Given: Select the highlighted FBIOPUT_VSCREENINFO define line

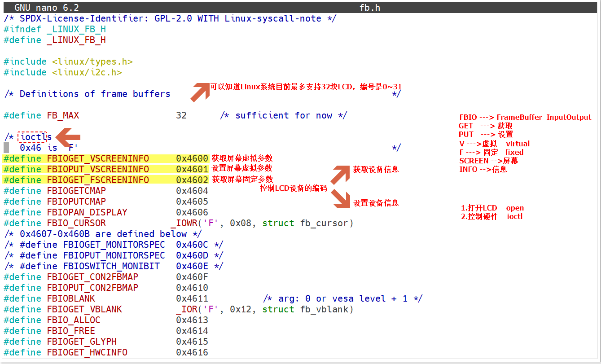Looking at the screenshot, I should (x=112, y=169).
